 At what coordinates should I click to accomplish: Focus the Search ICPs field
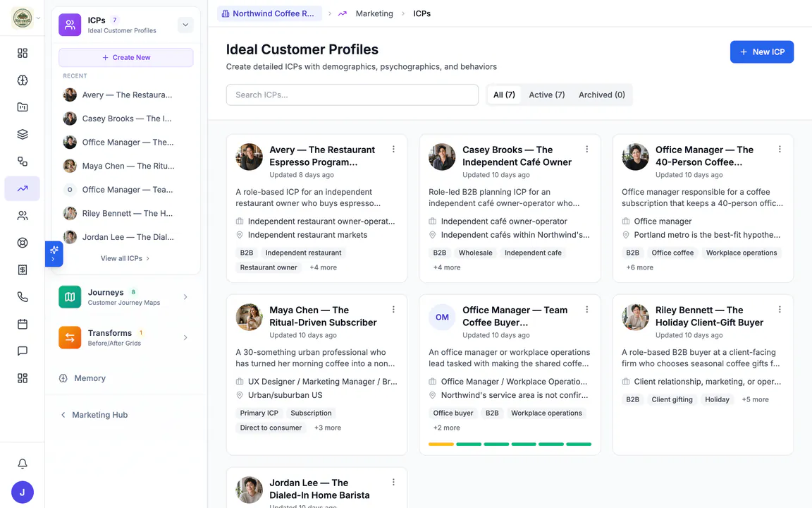(x=352, y=95)
